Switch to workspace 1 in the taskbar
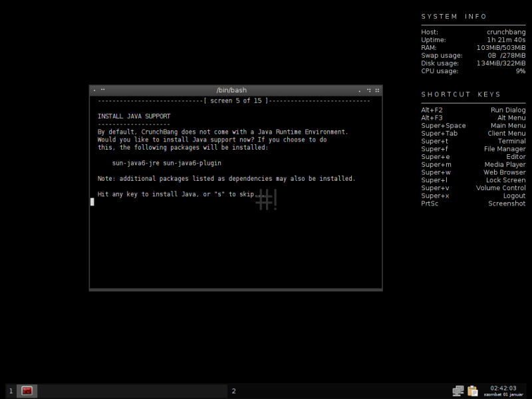 coord(11,391)
